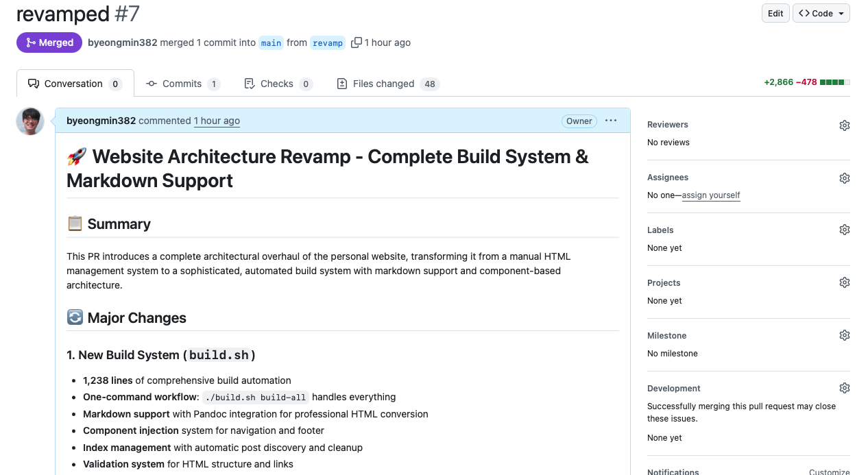Screen dimensions: 868x475
Task: Open the Development gear settings
Action: click(x=844, y=389)
